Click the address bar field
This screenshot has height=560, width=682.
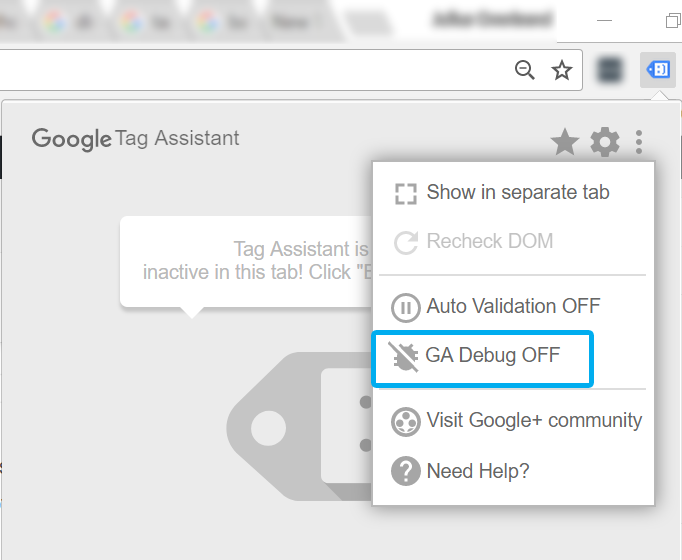[x=252, y=70]
